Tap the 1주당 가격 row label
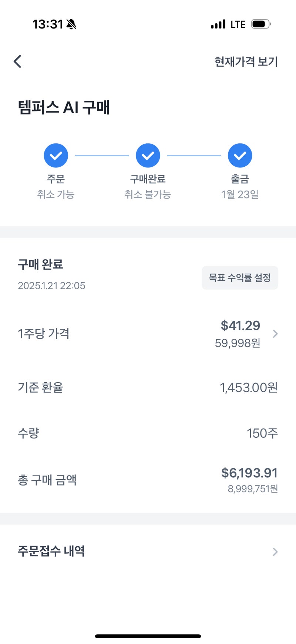296x644 pixels. [44, 334]
